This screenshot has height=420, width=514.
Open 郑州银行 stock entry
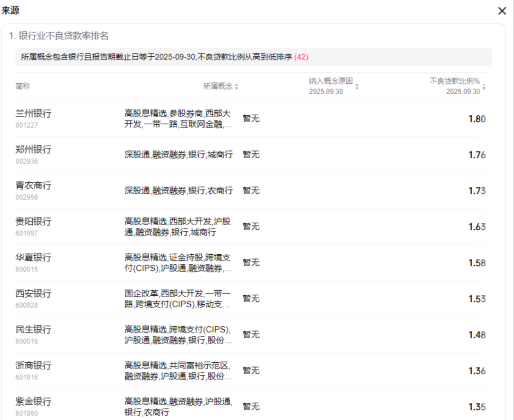coord(33,150)
